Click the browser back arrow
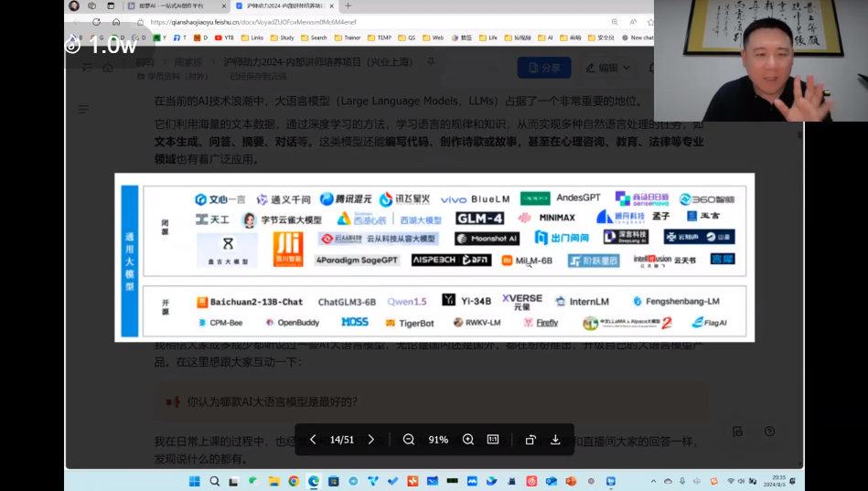The width and height of the screenshot is (868, 491). pos(77,22)
